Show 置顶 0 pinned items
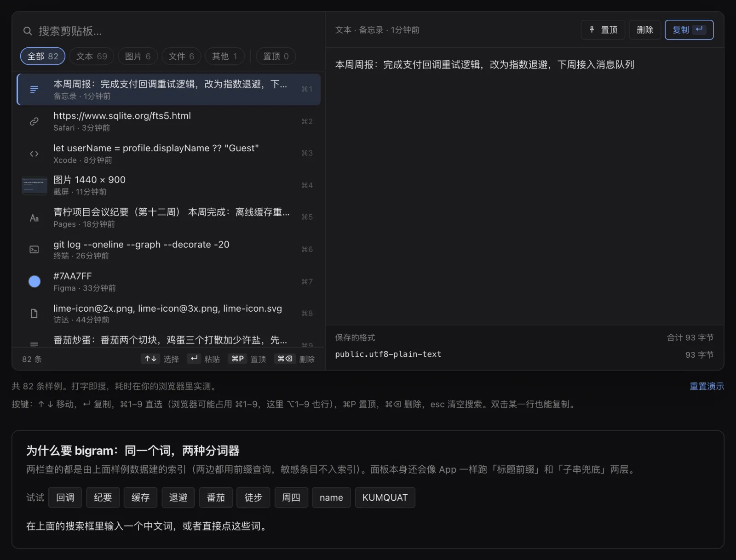Viewport: 736px width, 560px height. (x=276, y=56)
